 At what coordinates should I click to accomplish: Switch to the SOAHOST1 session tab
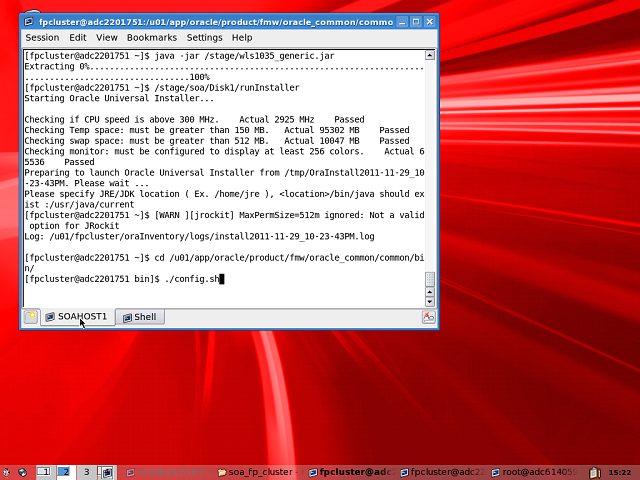pyautogui.click(x=78, y=317)
